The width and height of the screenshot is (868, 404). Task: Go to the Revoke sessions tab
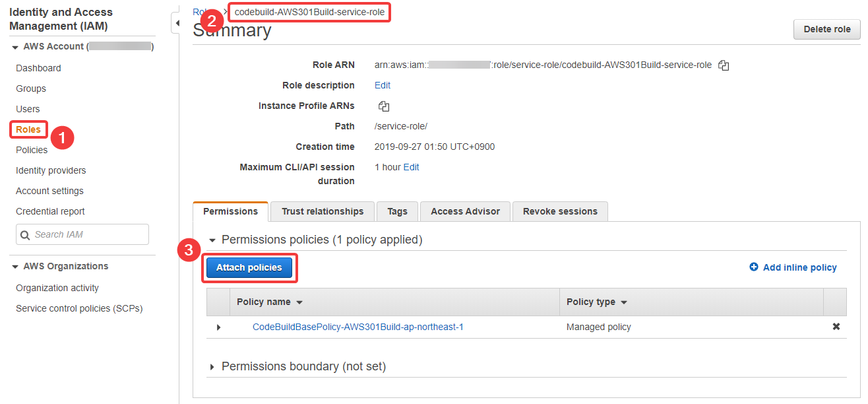pyautogui.click(x=560, y=211)
